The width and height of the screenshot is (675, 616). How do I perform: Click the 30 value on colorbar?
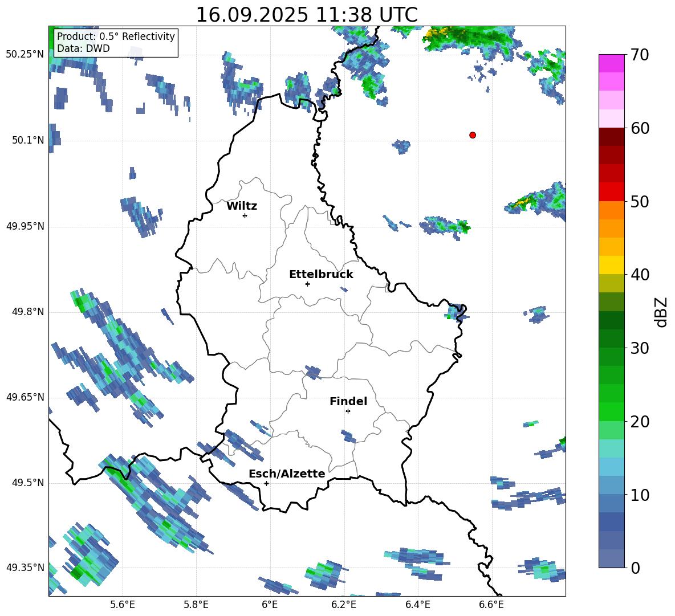coord(640,348)
